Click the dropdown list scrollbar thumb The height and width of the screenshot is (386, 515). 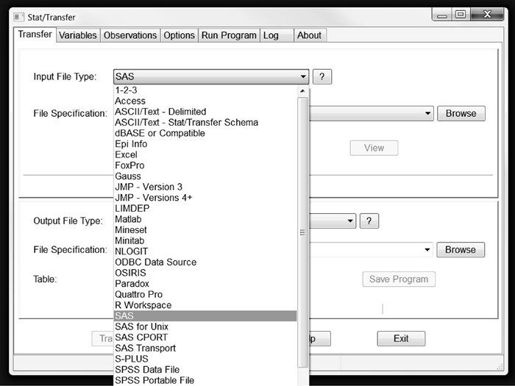(x=302, y=232)
